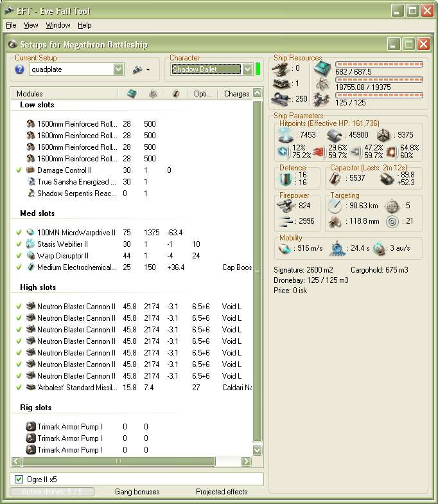Click the drone bandwidth icon beside 125 / 125
Image resolution: width=438 pixels, height=504 pixels.
point(322,100)
